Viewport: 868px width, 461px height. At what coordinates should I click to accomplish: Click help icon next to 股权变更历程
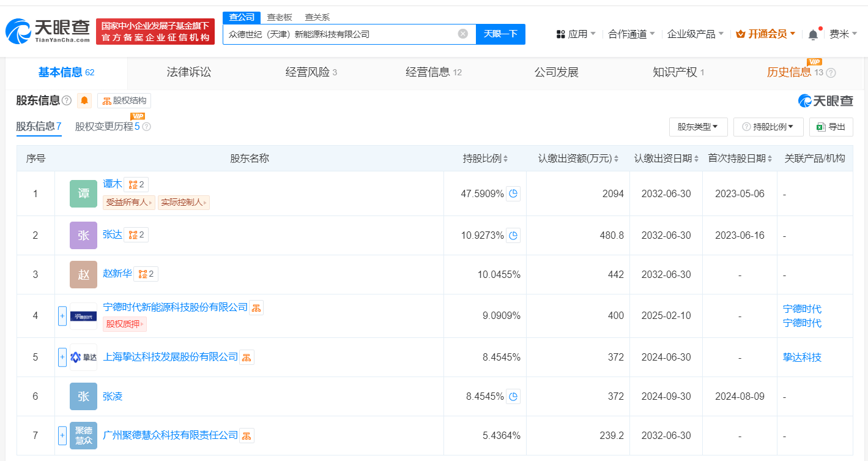(x=146, y=127)
